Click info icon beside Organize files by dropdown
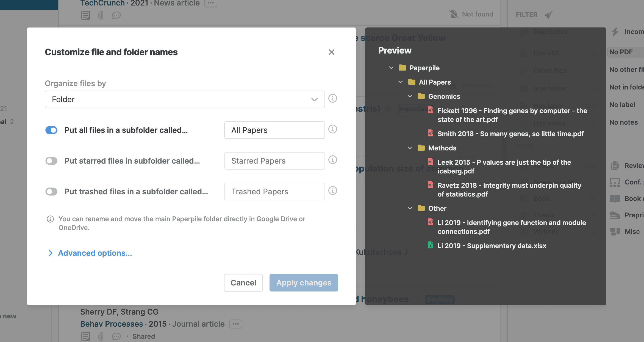This screenshot has height=342, width=644. [332, 98]
